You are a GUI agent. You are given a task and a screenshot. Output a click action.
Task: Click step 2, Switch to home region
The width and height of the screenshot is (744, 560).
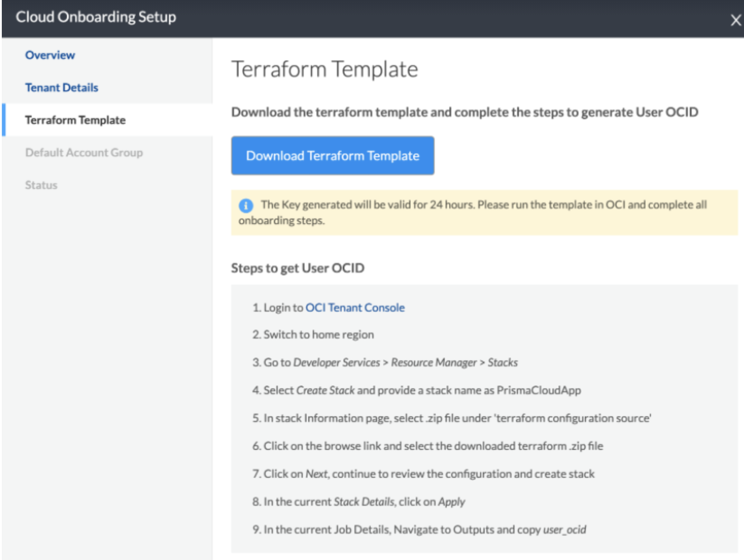tap(313, 335)
